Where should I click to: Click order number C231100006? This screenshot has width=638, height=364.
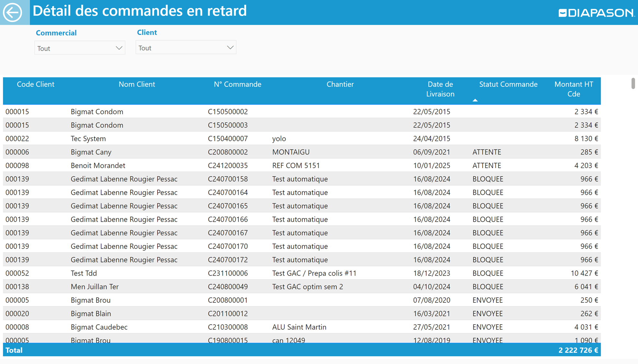[228, 273]
